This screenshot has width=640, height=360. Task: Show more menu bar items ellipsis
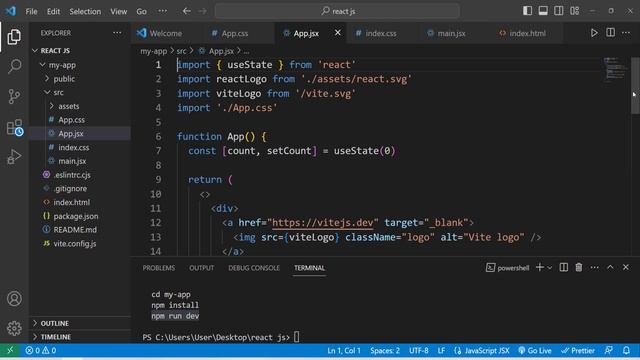(162, 11)
